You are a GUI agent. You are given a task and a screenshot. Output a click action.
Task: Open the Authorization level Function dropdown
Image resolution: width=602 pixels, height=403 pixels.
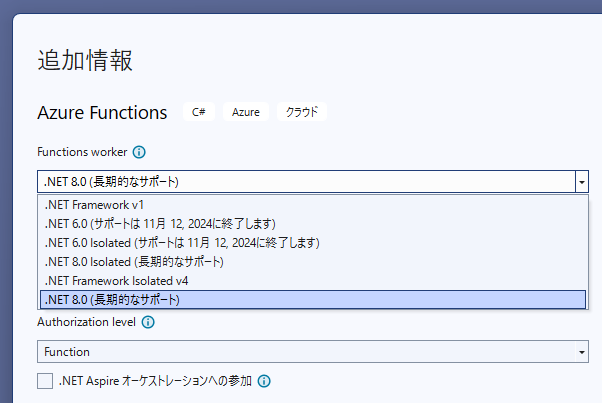pyautogui.click(x=313, y=352)
